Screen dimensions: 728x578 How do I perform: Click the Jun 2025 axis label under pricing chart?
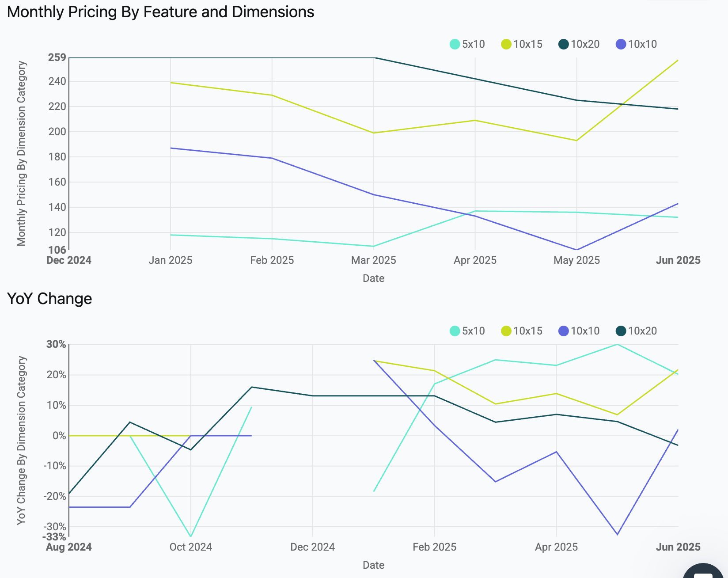coord(678,260)
